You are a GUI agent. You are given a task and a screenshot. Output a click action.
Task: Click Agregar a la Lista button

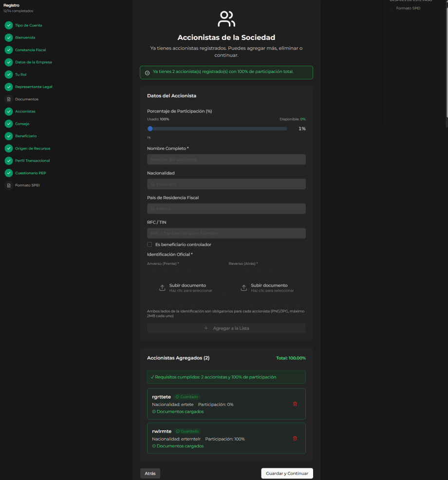pyautogui.click(x=226, y=328)
